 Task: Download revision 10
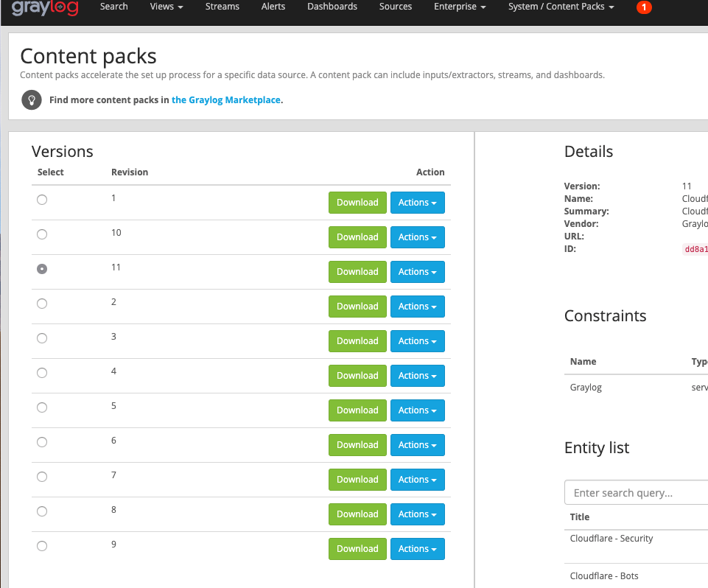click(357, 237)
